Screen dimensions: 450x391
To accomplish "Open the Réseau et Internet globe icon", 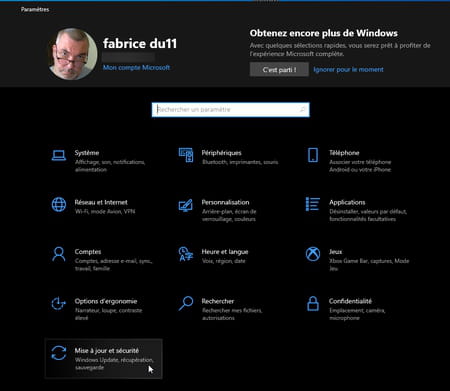I will pyautogui.click(x=59, y=204).
